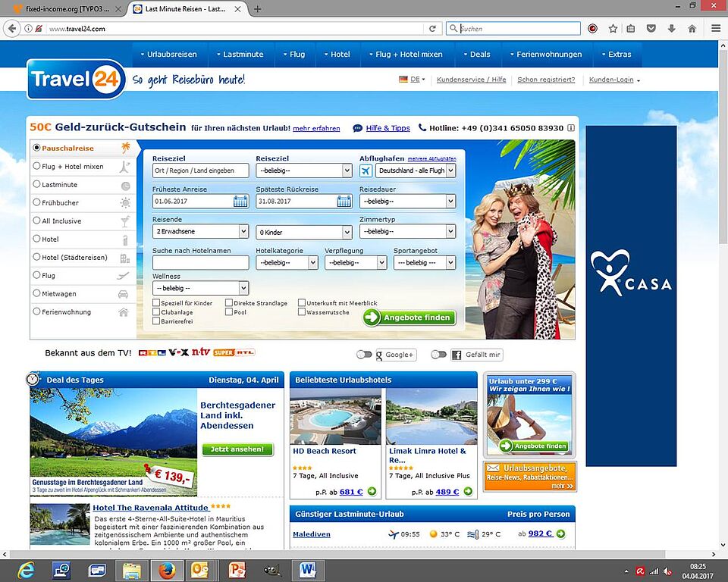Viewport: 728px width, 582px height.
Task: Select the Lastminute radio option
Action: click(36, 184)
